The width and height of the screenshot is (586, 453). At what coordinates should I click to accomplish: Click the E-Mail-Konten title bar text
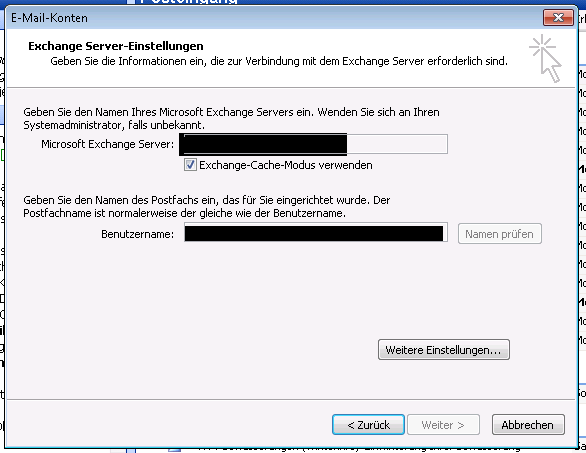tap(49, 18)
